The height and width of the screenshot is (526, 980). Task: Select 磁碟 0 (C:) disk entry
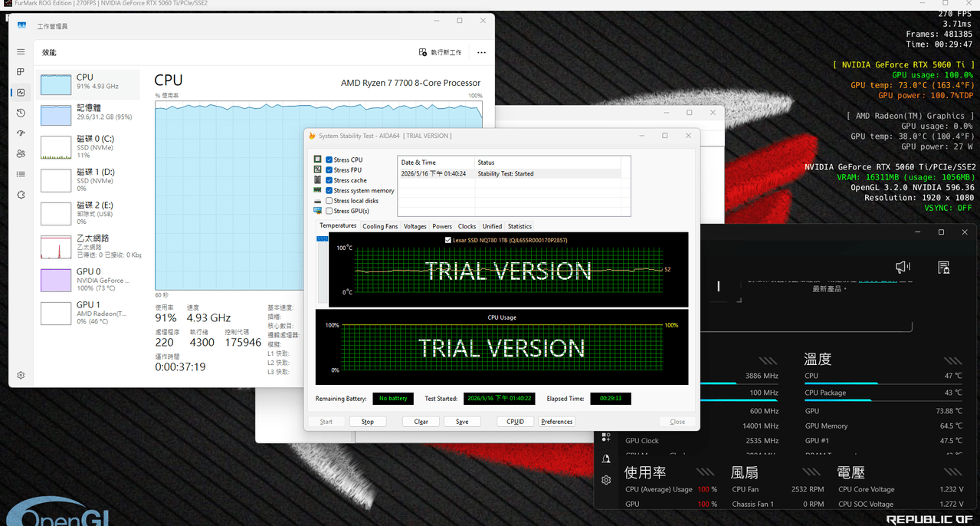pos(89,146)
